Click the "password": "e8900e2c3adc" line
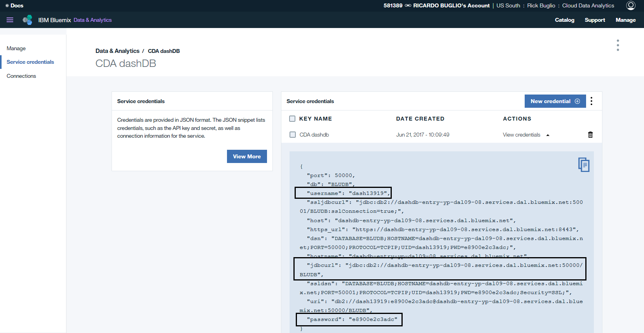644x333 pixels. (x=352, y=319)
